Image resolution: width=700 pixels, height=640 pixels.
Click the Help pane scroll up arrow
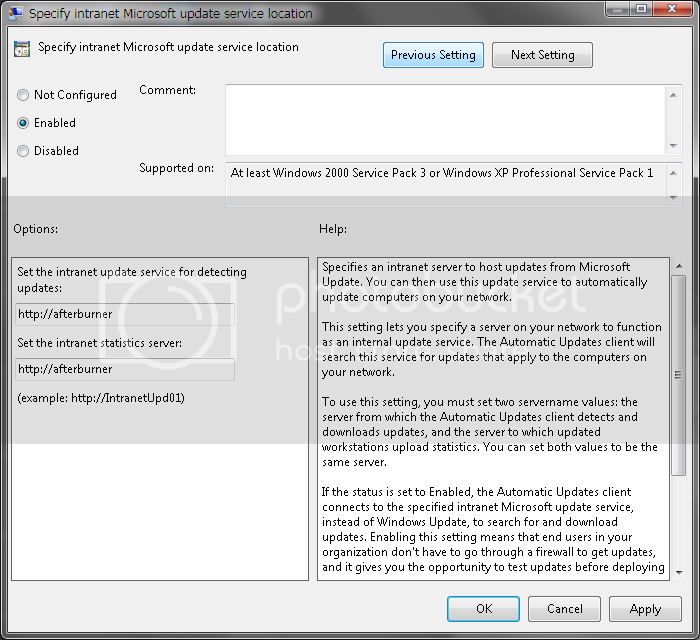tap(679, 266)
